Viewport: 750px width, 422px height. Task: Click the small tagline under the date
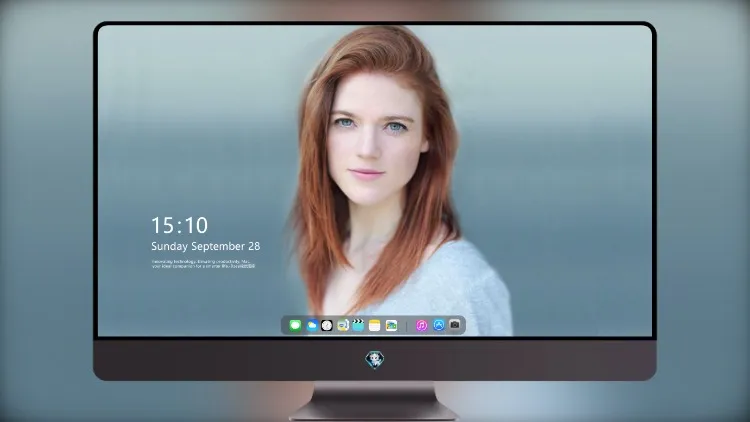click(203, 264)
